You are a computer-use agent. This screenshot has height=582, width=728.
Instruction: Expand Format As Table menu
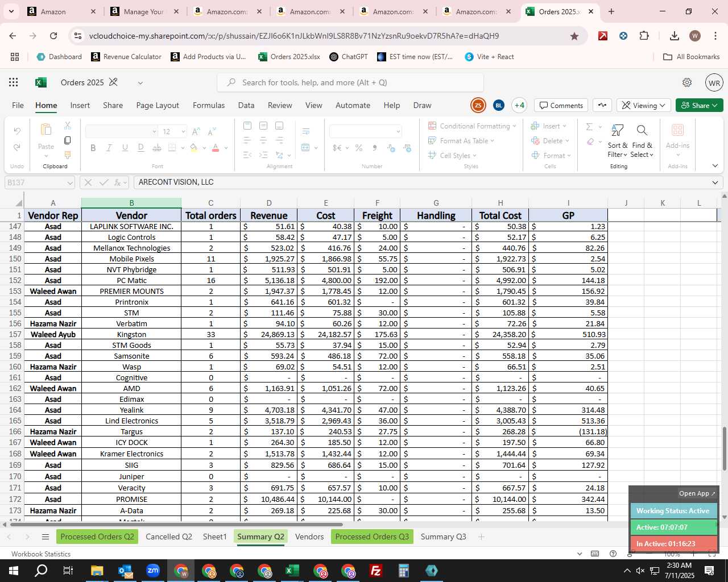click(x=461, y=141)
